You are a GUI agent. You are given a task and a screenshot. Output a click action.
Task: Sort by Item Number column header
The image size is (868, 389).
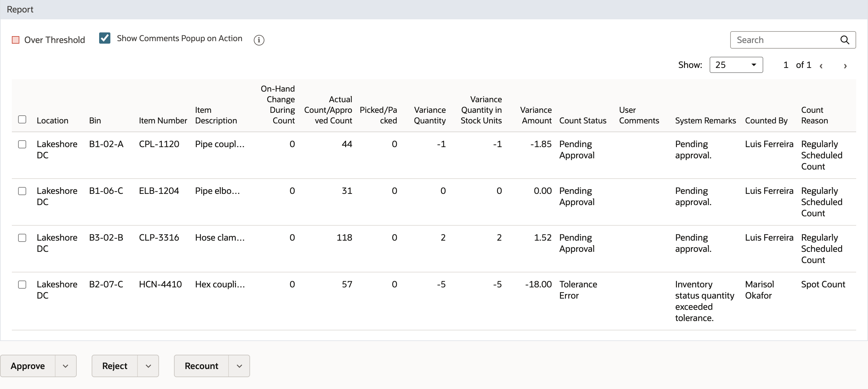(x=163, y=121)
